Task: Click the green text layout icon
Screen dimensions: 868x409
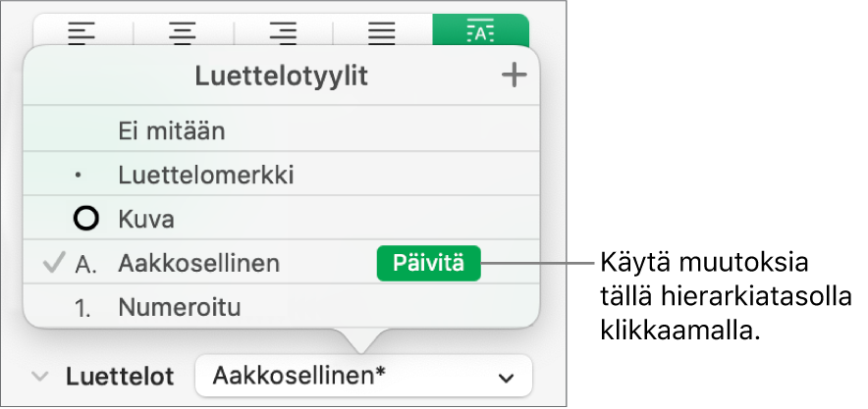Action: click(x=480, y=31)
